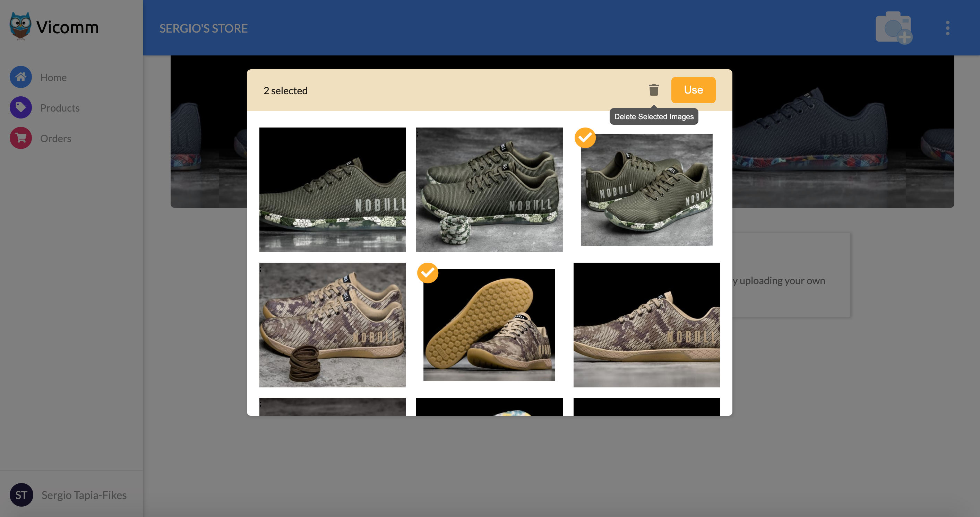Open the Sergio Tapia-Fikes profile name
The height and width of the screenshot is (517, 980).
point(84,495)
